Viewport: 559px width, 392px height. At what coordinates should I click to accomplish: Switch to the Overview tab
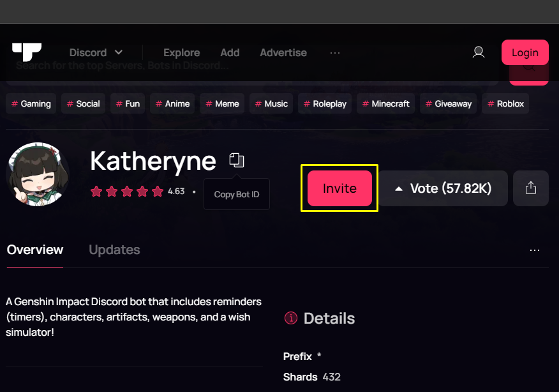click(35, 250)
